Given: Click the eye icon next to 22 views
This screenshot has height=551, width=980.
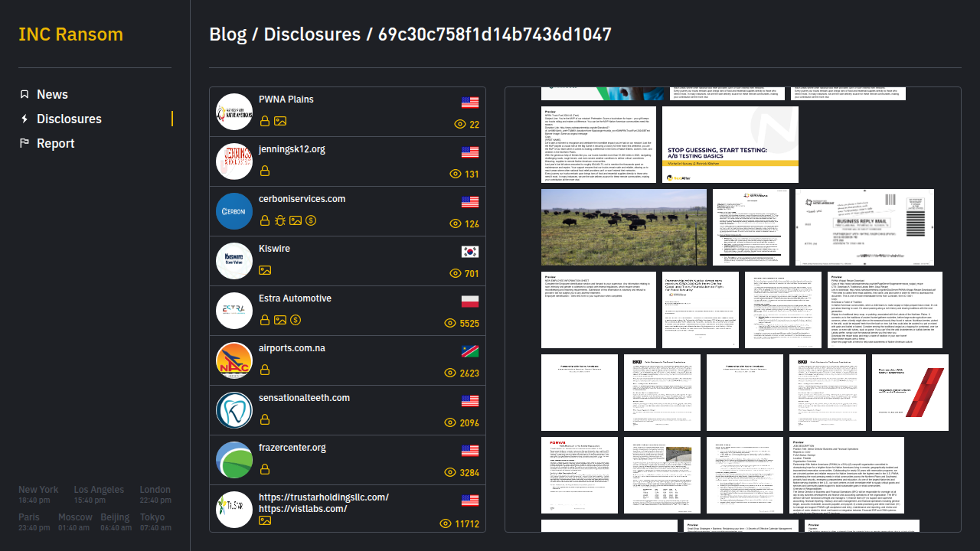Looking at the screenshot, I should coord(460,124).
